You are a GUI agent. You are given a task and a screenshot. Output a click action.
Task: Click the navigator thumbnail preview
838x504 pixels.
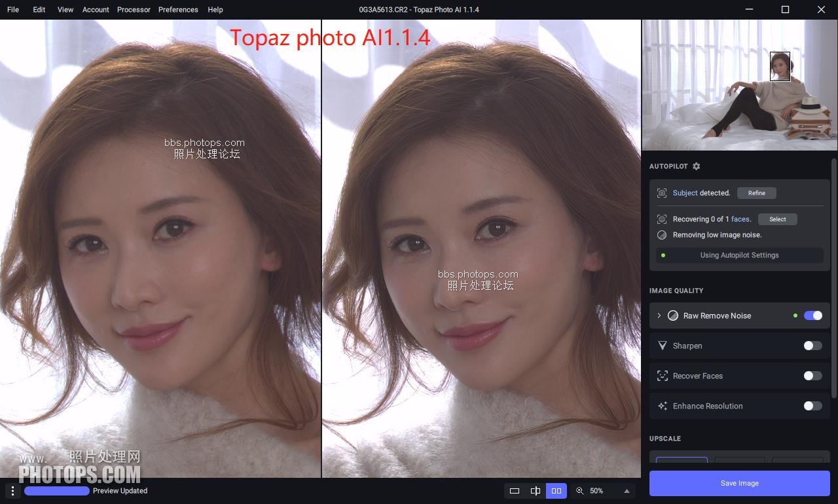(x=740, y=85)
